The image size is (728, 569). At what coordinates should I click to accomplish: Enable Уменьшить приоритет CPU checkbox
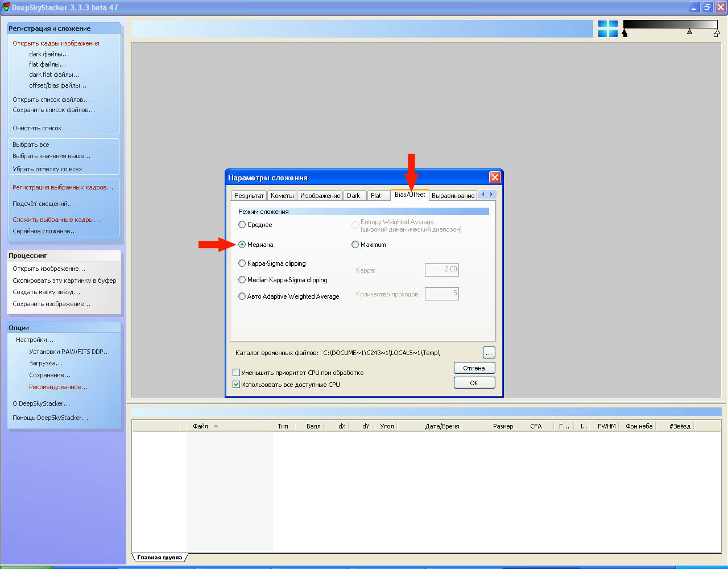click(x=237, y=373)
